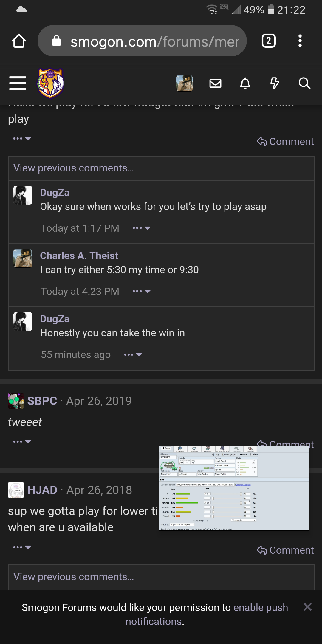View previous comments above DugZa's reply
322x644 pixels.
pyautogui.click(x=74, y=168)
